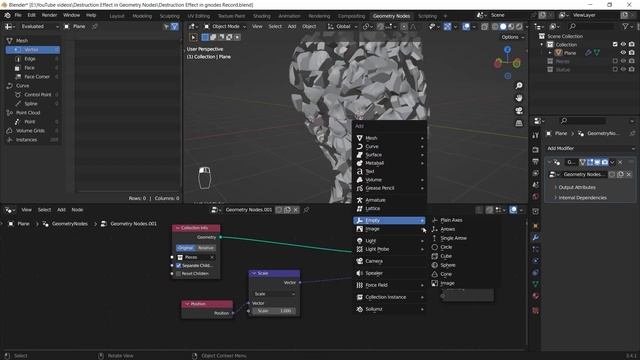
Task: Open the File menu
Action: pos(18,15)
